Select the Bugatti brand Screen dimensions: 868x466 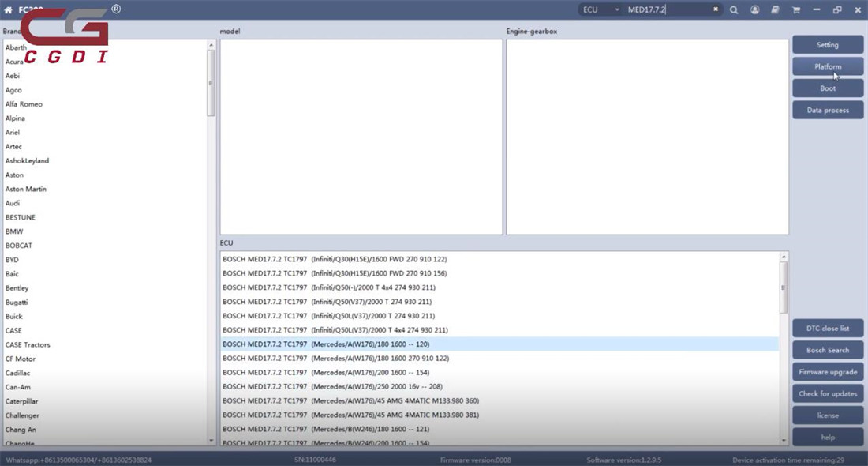tap(105, 302)
